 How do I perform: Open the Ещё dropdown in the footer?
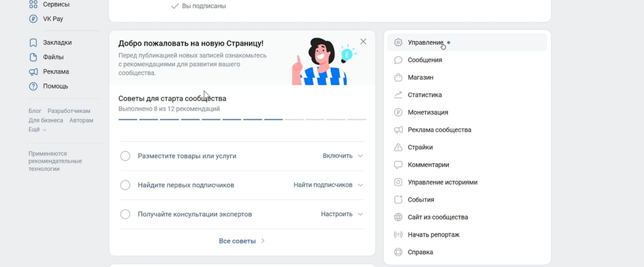pos(37,130)
